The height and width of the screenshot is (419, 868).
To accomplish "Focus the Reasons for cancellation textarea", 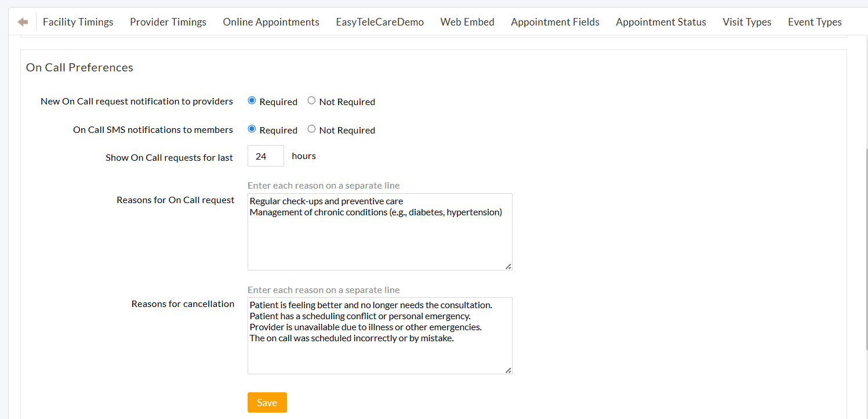I will point(380,336).
